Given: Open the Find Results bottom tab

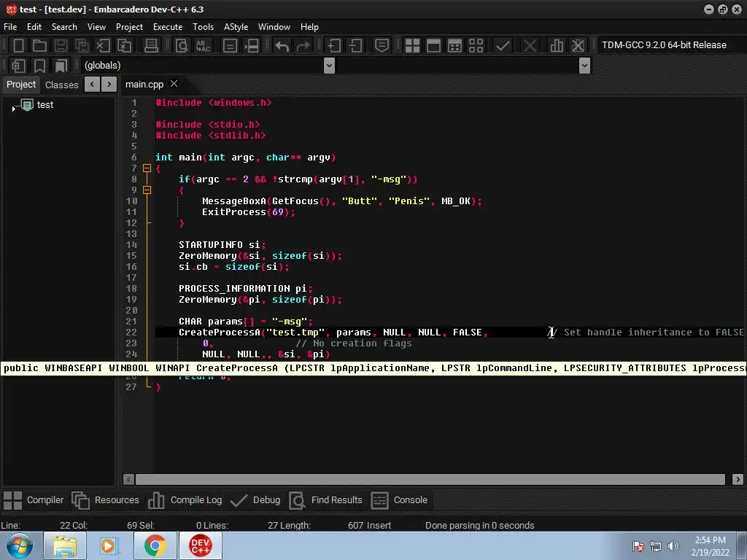Looking at the screenshot, I should click(x=325, y=500).
